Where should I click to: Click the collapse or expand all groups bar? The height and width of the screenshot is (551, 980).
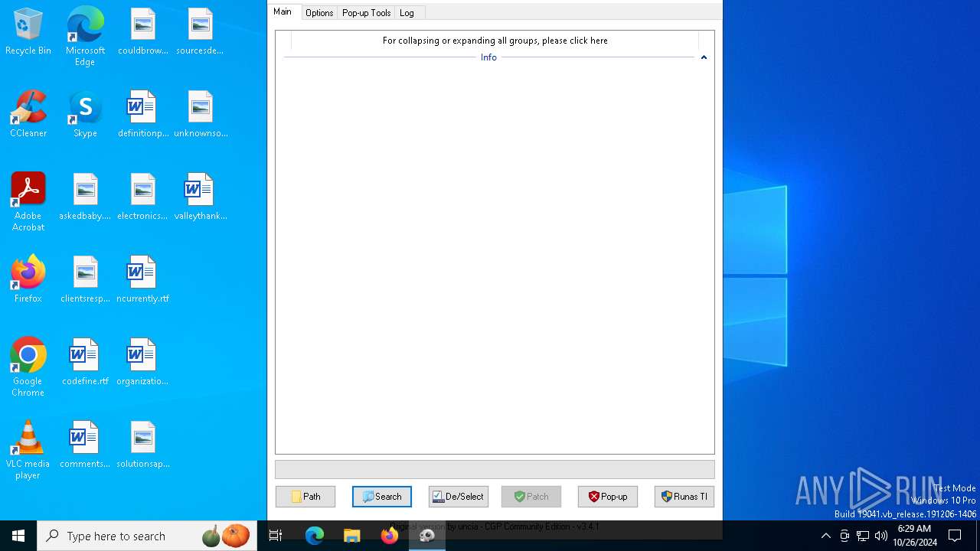495,41
